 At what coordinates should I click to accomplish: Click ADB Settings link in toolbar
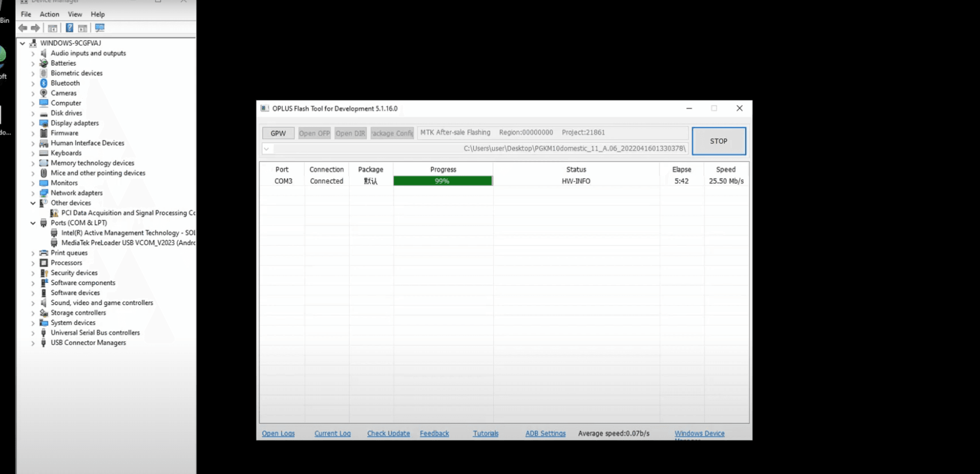point(545,433)
